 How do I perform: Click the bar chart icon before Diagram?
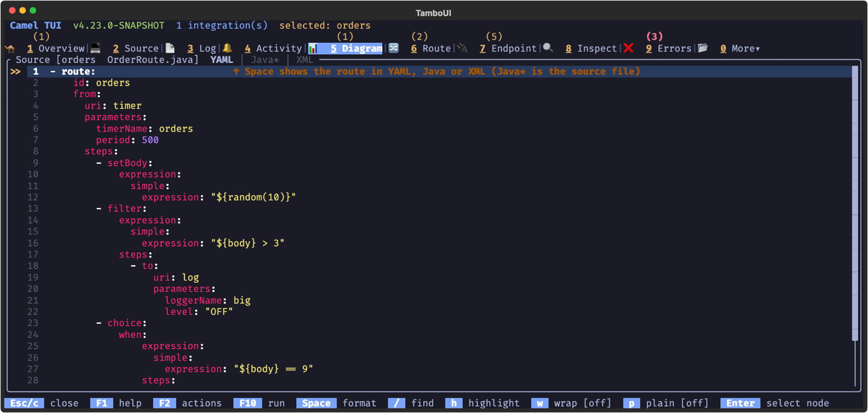[x=313, y=48]
